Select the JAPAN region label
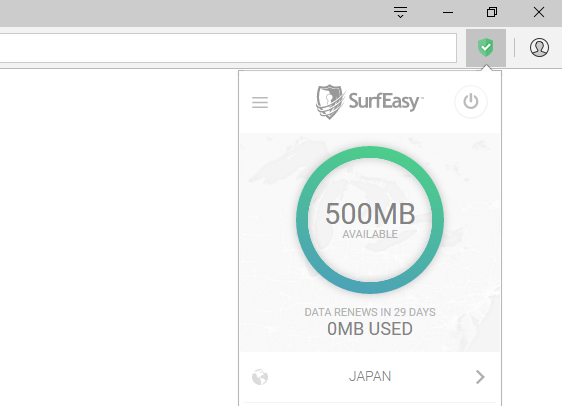The image size is (562, 406). pos(370,377)
